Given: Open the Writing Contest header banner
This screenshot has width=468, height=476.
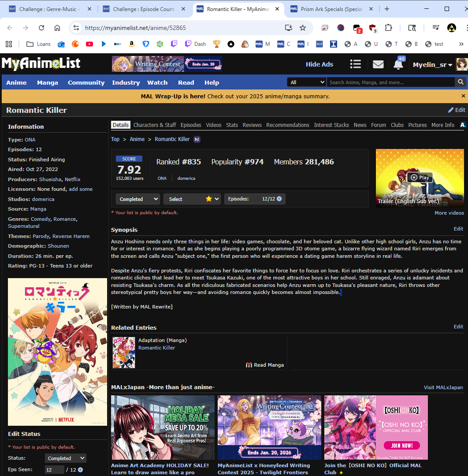Looking at the screenshot, I should pyautogui.click(x=167, y=64).
